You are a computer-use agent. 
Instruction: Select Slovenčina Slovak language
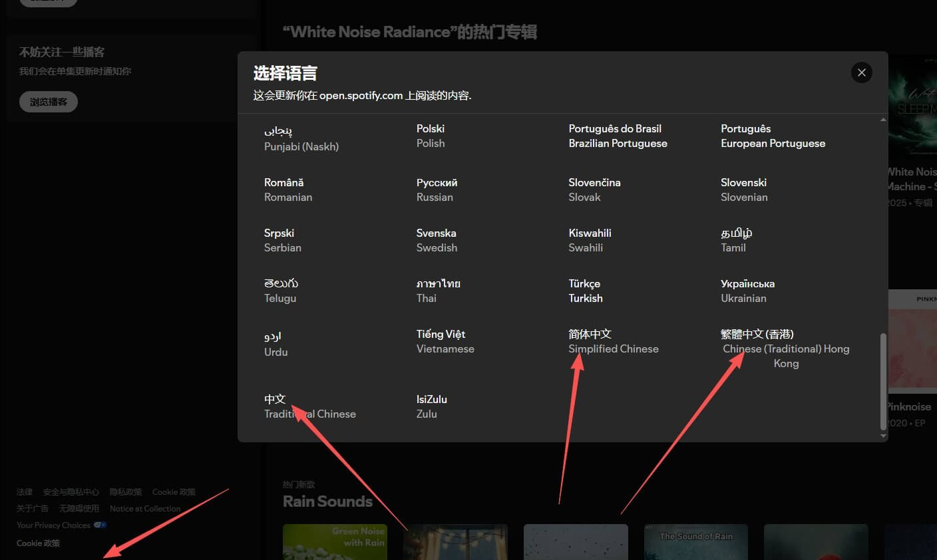[x=594, y=190]
